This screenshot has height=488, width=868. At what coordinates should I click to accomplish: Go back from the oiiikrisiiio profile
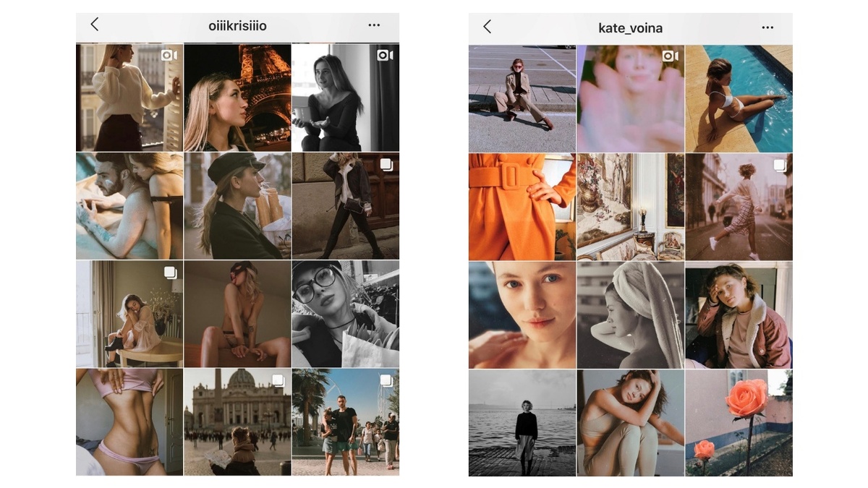[x=94, y=25]
